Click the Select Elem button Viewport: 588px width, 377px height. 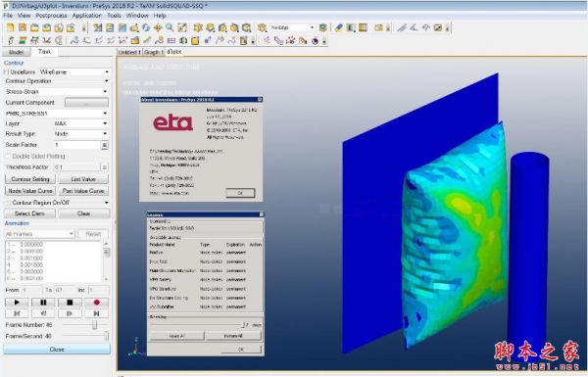tap(29, 213)
